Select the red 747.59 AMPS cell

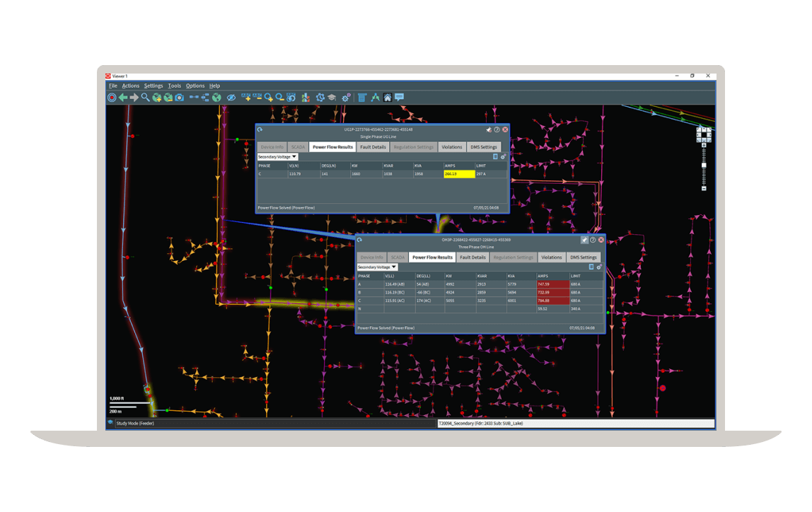pos(553,284)
